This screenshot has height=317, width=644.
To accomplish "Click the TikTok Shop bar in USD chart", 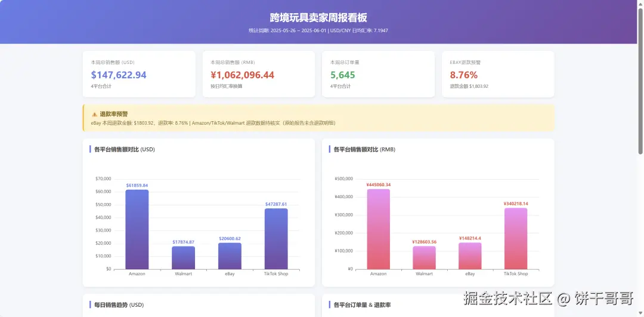I will click(276, 239).
